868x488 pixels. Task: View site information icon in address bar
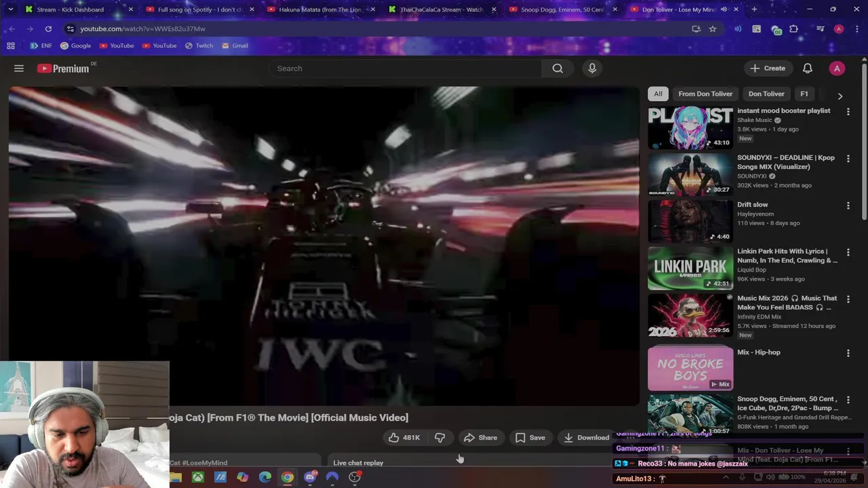click(70, 28)
